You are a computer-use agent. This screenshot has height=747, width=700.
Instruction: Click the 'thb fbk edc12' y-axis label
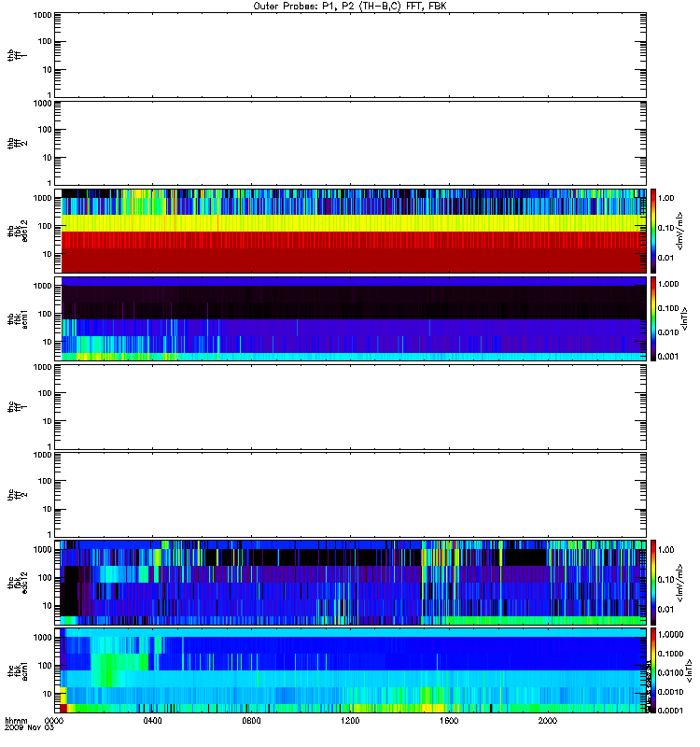[x=17, y=231]
